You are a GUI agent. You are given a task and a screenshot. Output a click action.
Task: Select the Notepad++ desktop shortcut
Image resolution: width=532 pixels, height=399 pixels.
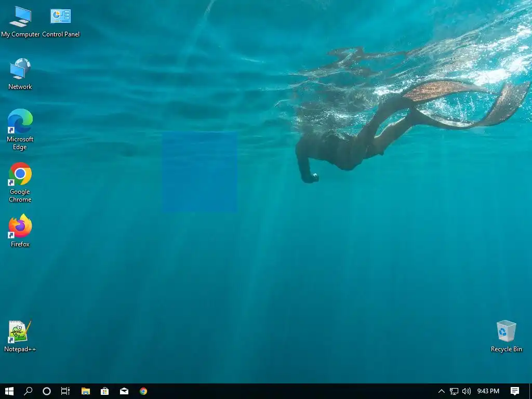point(20,336)
